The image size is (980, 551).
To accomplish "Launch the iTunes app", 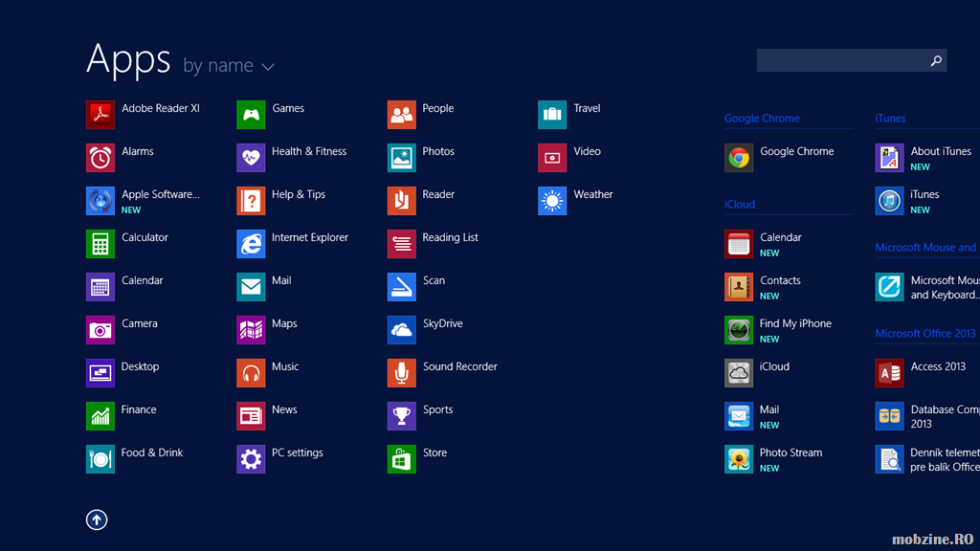I will 907,201.
